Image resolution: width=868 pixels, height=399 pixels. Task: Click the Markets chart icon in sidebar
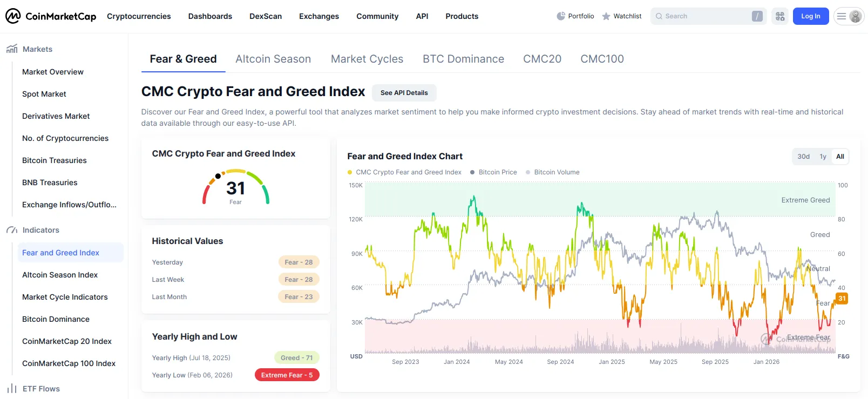12,49
